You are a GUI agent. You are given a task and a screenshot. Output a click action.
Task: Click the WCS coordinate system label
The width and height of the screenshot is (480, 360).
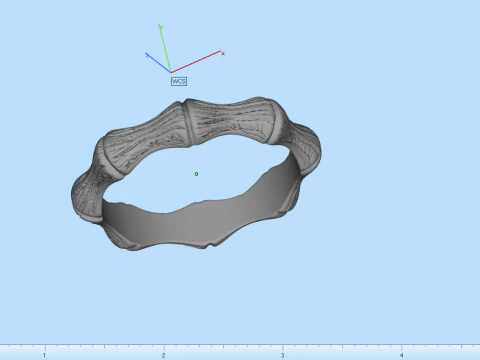coord(179,81)
